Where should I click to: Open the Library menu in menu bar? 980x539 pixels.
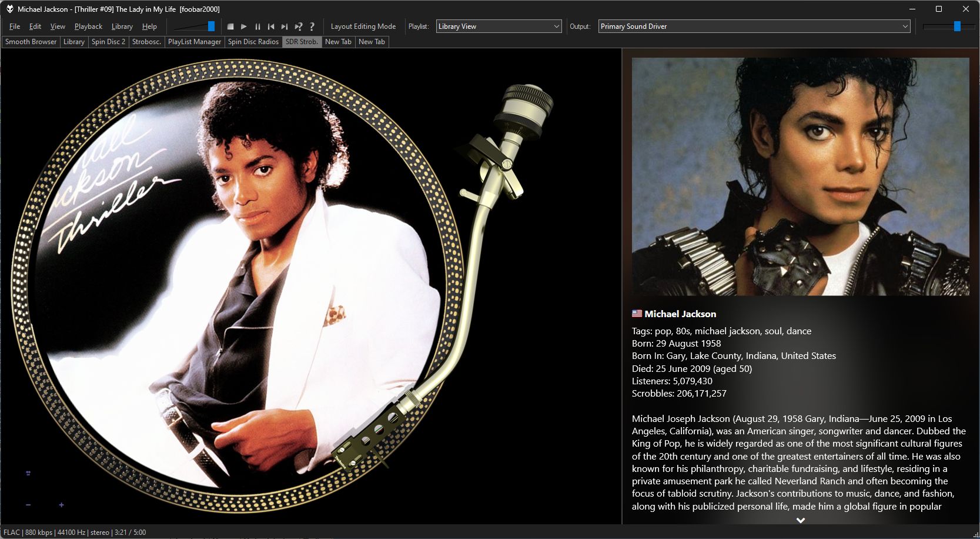(x=122, y=26)
